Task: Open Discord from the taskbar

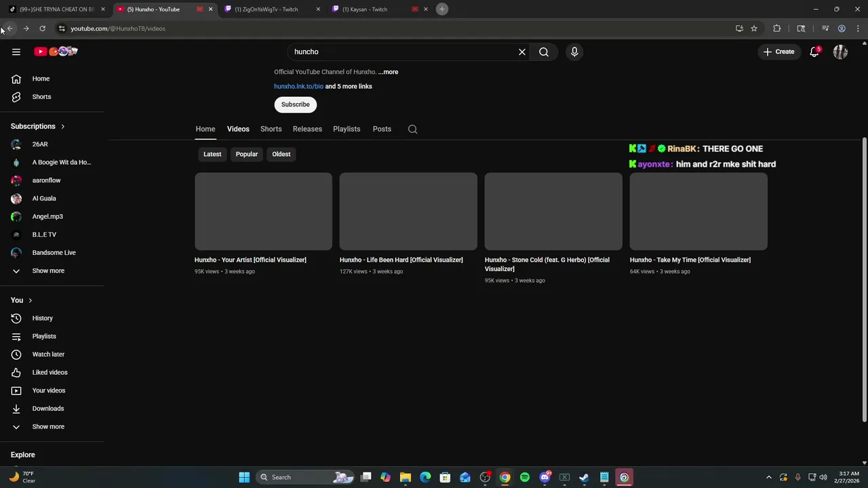Action: [545, 477]
